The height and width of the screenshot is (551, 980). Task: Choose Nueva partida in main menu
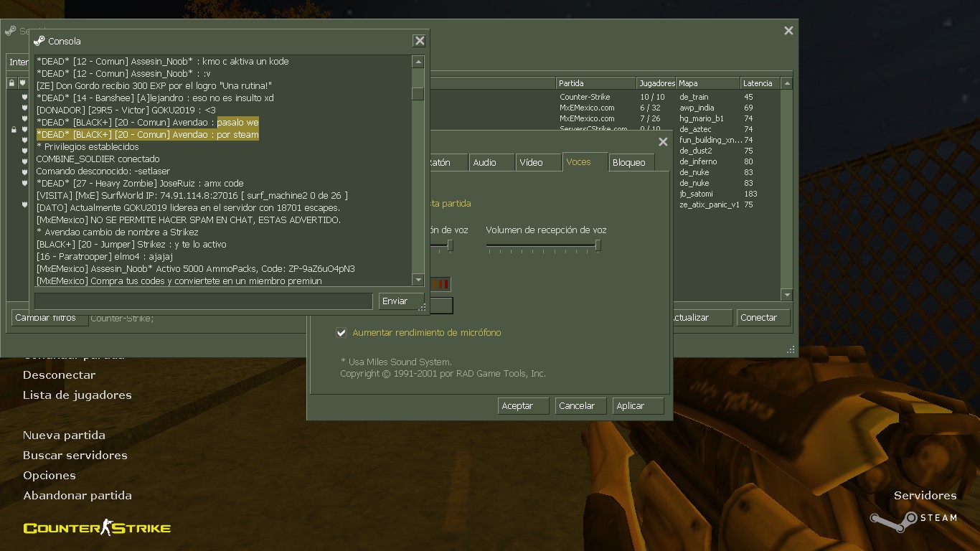click(64, 435)
